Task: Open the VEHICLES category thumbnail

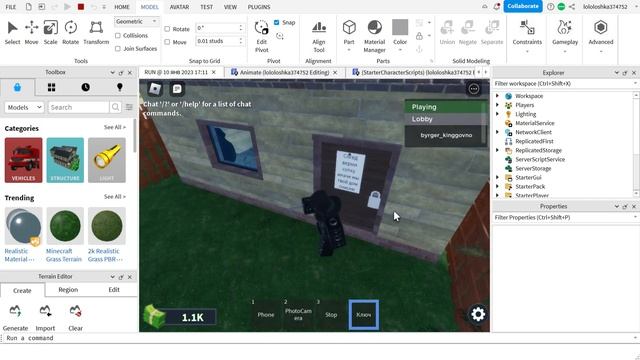Action: click(24, 160)
